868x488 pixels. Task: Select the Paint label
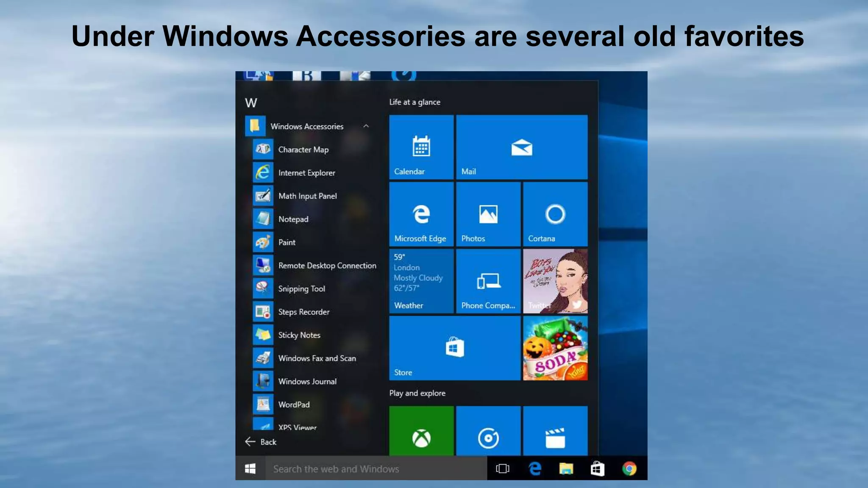click(287, 242)
